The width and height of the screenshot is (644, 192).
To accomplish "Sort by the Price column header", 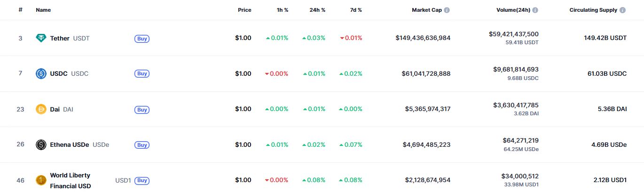I will click(x=244, y=10).
